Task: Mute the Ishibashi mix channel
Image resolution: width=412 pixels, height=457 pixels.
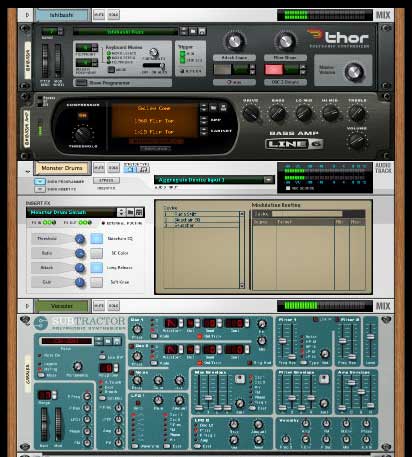Action: coord(99,15)
